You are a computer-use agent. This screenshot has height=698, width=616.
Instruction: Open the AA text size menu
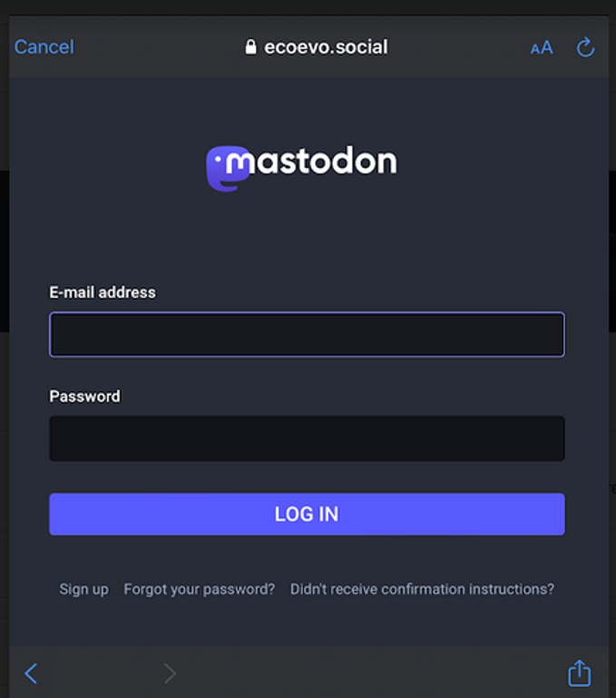(x=542, y=47)
